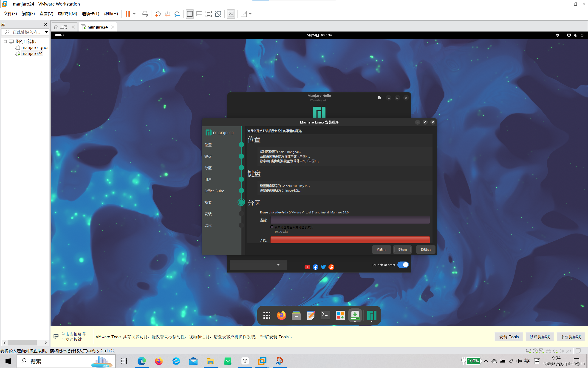This screenshot has width=588, height=368.
Task: Select the Manjaro installer dock icon
Action: pyautogui.click(x=355, y=315)
